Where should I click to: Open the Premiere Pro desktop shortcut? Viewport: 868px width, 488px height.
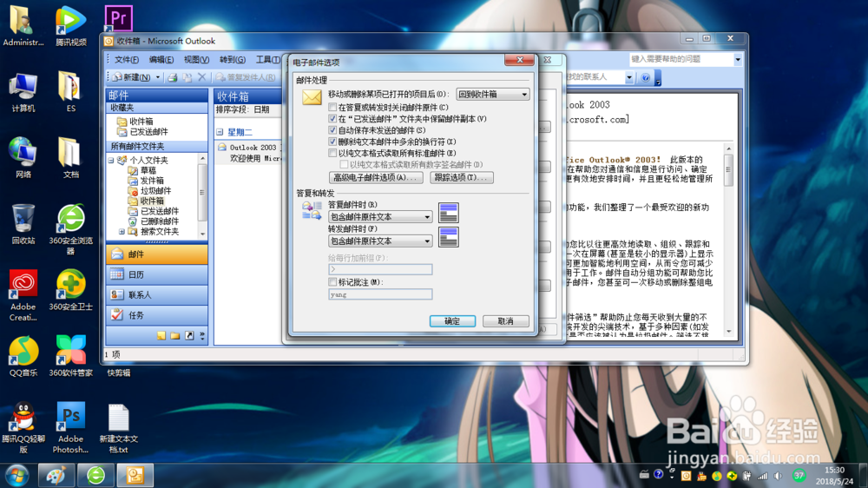tap(118, 18)
